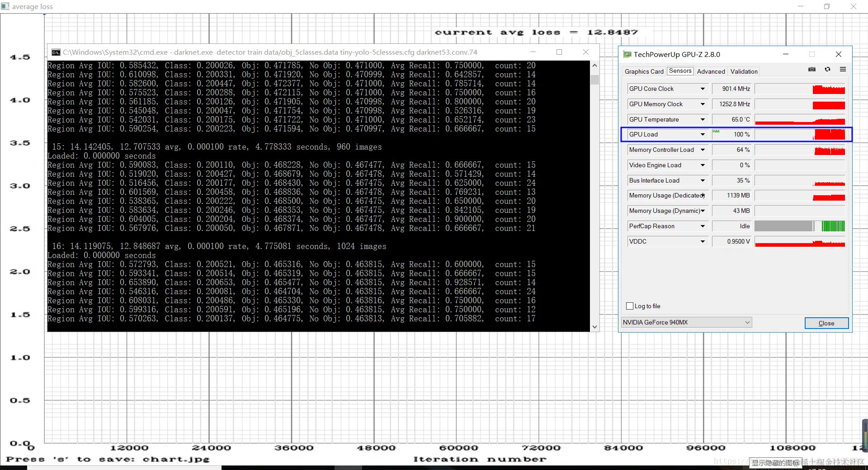Image resolution: width=868 pixels, height=470 pixels.
Task: Click the cmd window scrollbar thumb
Action: [594, 80]
